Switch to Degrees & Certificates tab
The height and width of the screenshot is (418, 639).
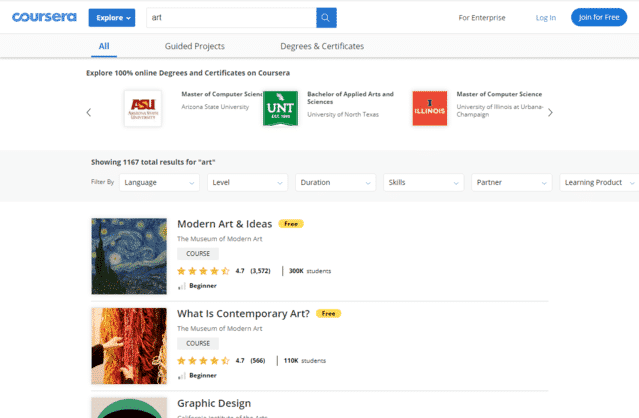tap(322, 46)
